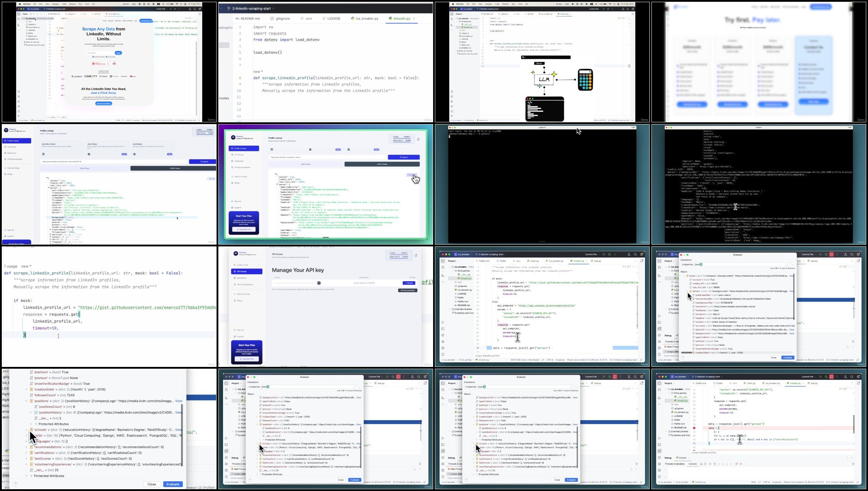Click Search button on Activities Finder dashboard

point(203,162)
